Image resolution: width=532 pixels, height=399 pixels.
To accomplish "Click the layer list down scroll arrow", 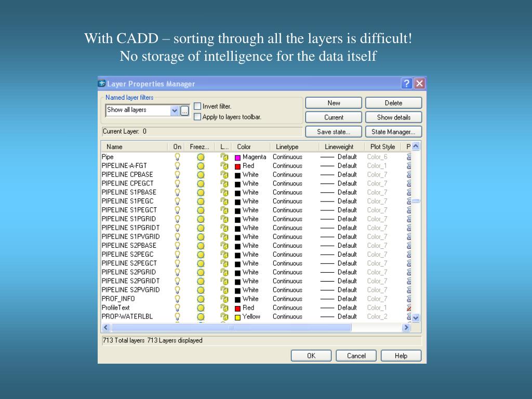I will [416, 318].
